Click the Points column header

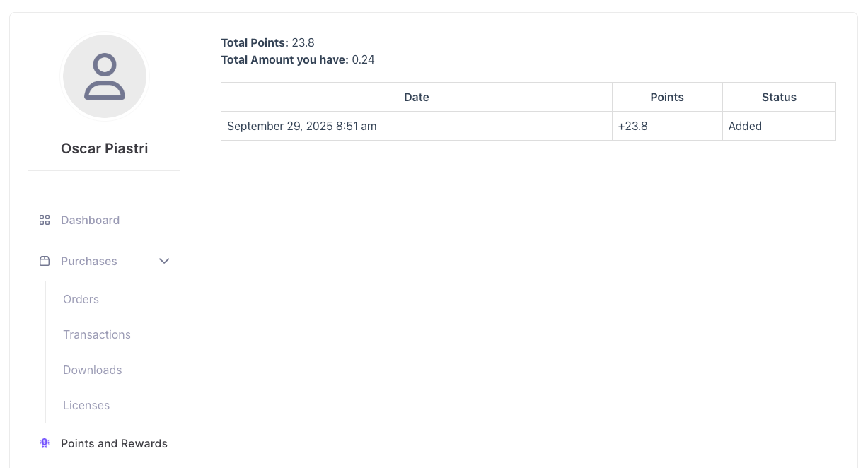(667, 97)
